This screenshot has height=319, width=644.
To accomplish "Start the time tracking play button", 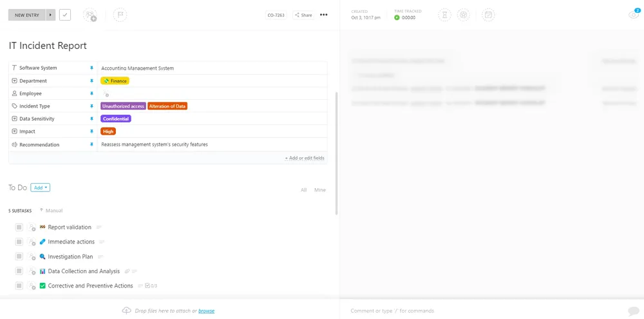I will [x=397, y=17].
